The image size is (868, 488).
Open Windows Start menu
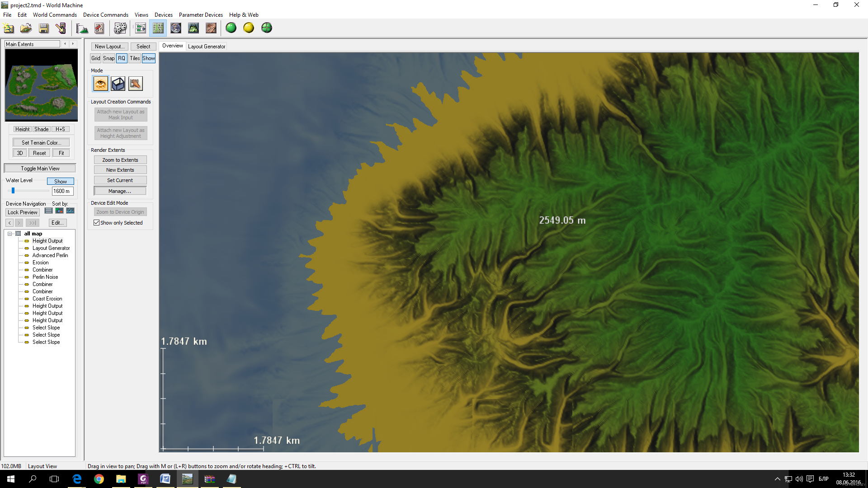pos(11,479)
